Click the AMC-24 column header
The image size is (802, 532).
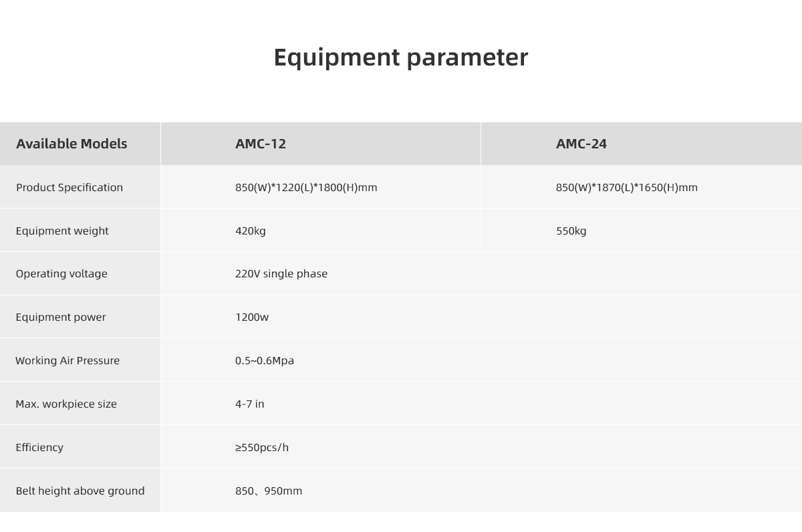click(581, 144)
